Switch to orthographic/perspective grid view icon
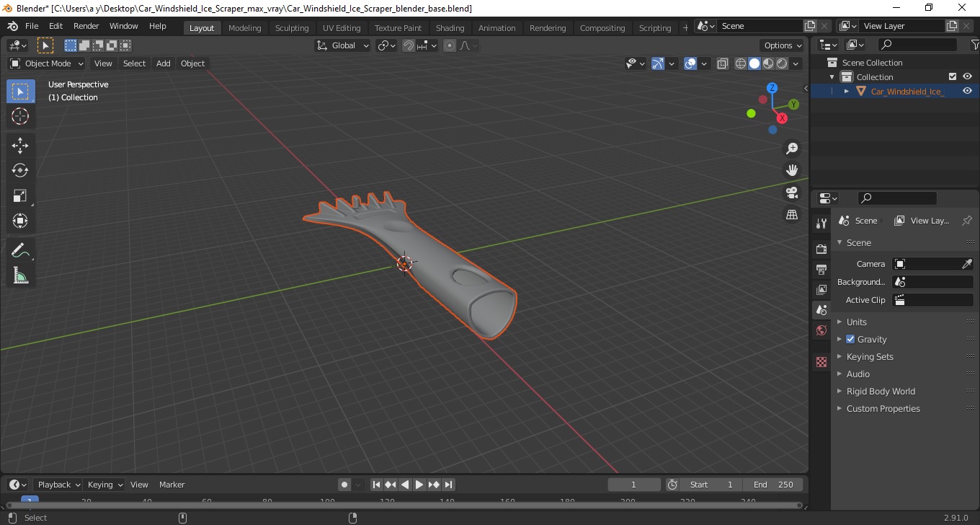The width and height of the screenshot is (980, 525). (x=792, y=215)
